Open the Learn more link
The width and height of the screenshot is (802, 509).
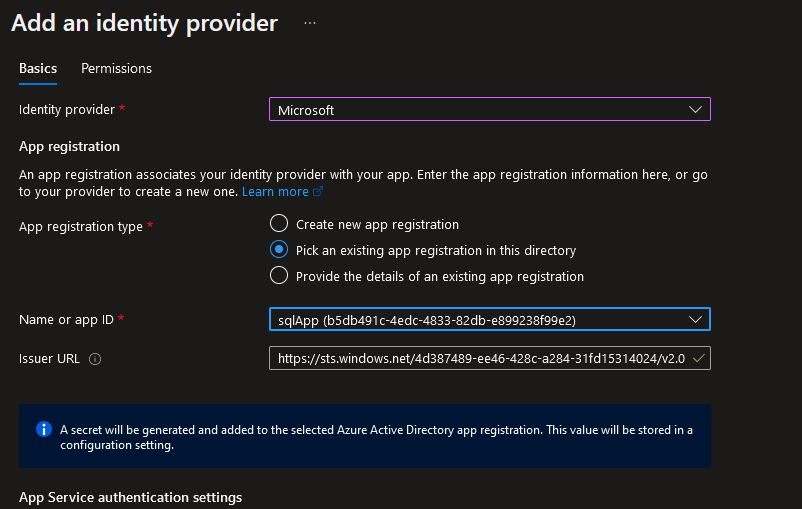coord(275,192)
